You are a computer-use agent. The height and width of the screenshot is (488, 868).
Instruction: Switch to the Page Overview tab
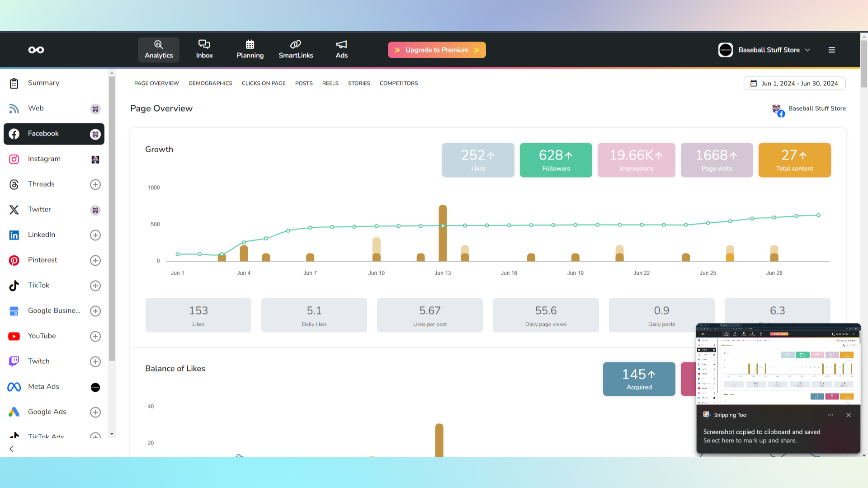click(x=156, y=84)
